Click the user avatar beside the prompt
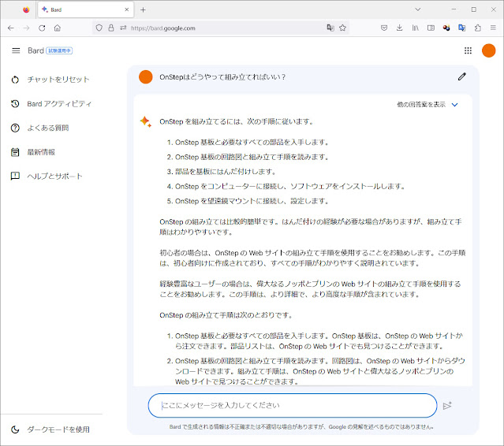 pos(146,77)
